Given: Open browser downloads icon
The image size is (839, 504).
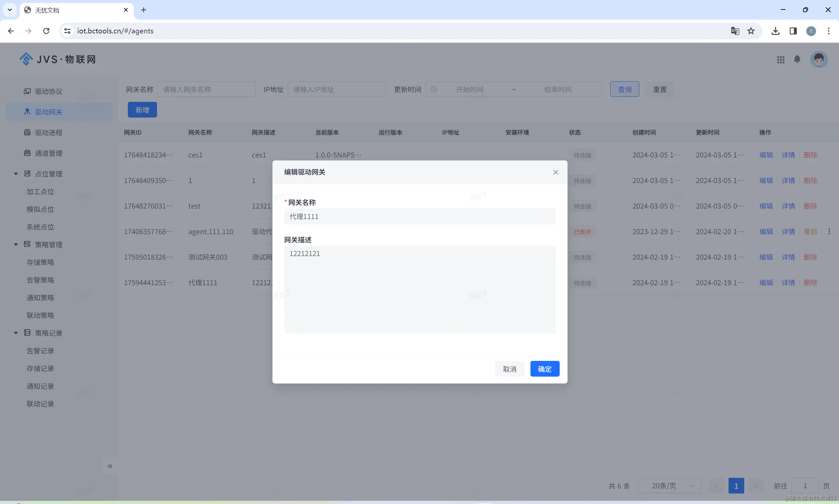Looking at the screenshot, I should tap(775, 31).
